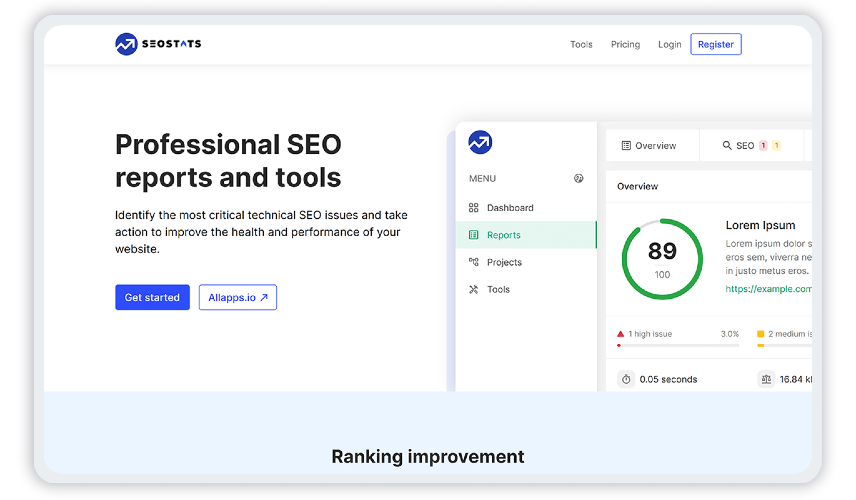The height and width of the screenshot is (500, 856).
Task: Click the stopwatch icon beside 0.05 seconds
Action: pos(626,379)
